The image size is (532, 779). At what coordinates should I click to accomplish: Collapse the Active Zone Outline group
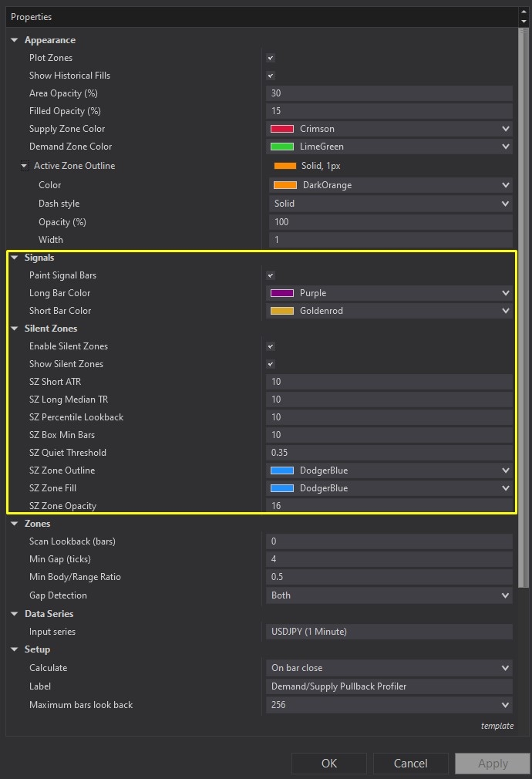point(24,165)
